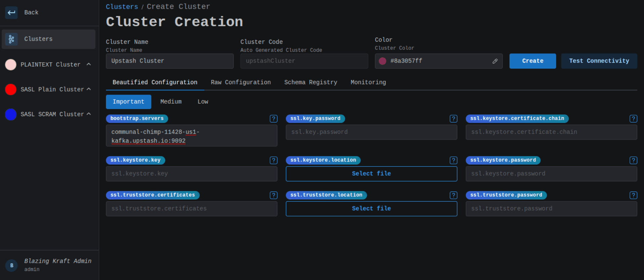
Task: Click the ssl.keystore.key input field
Action: [192, 174]
